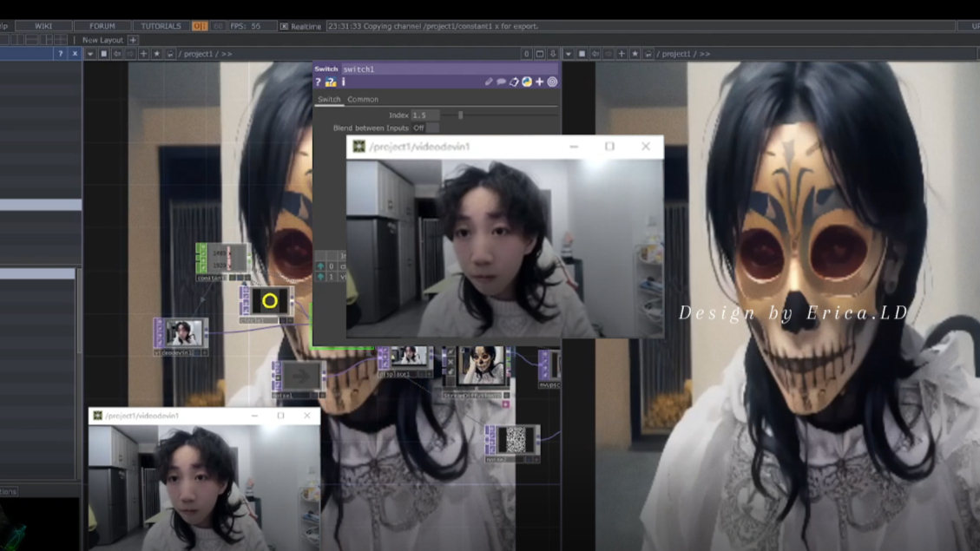
Task: Expand right pane path via >> chevrons
Action: (x=704, y=54)
